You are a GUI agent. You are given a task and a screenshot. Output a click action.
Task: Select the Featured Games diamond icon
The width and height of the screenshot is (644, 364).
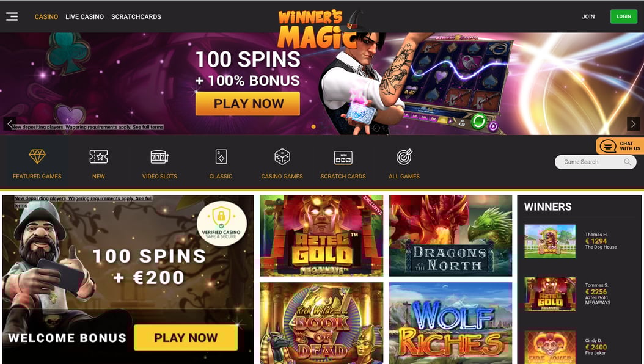37,156
